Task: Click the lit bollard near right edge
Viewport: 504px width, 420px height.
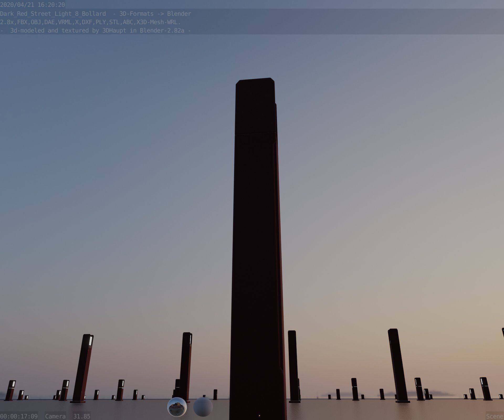Action: coord(485,388)
